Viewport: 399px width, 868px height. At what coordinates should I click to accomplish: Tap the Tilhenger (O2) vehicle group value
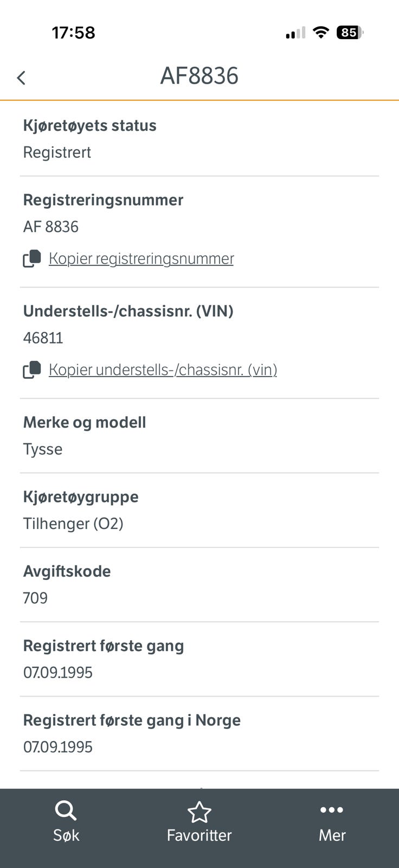coord(73,524)
